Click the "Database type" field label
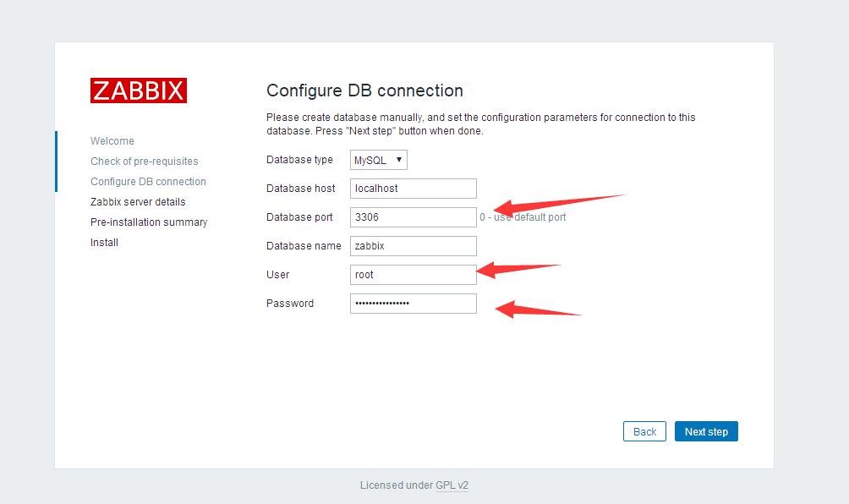 click(299, 160)
